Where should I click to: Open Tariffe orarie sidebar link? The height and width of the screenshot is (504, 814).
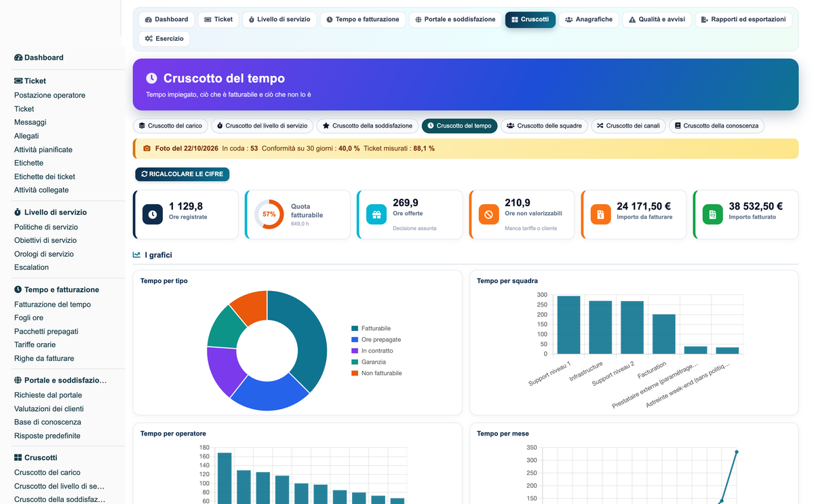point(35,345)
